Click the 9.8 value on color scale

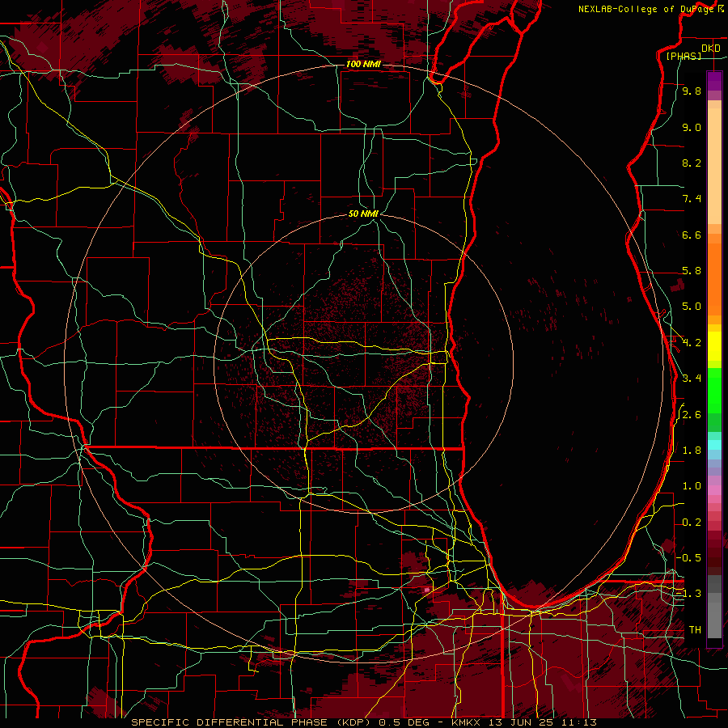(x=692, y=91)
